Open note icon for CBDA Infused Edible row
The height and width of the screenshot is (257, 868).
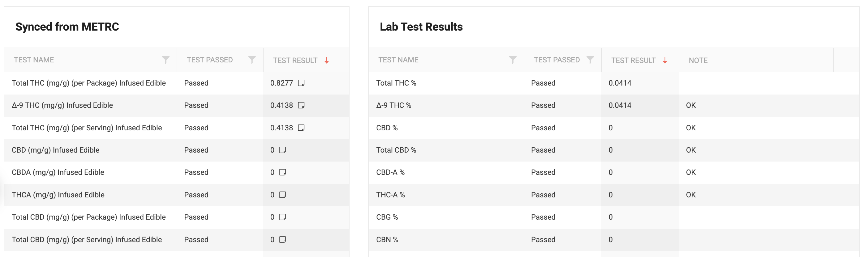(x=283, y=172)
